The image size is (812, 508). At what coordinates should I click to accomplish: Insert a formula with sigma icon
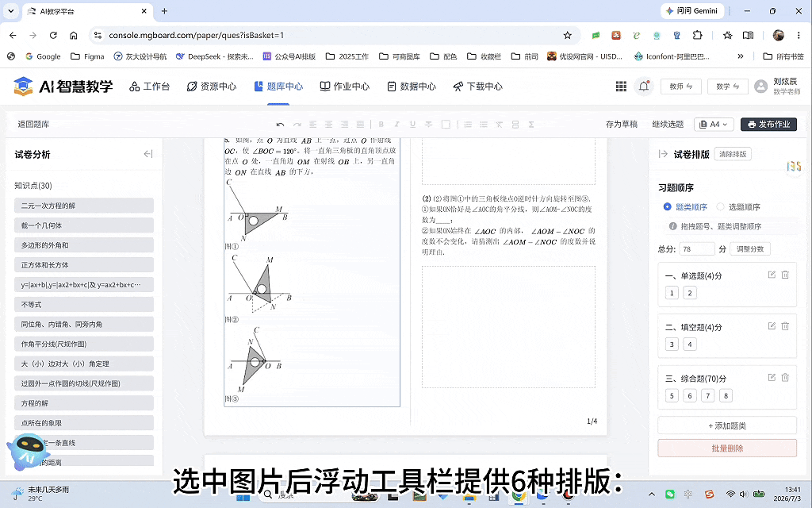tap(531, 125)
